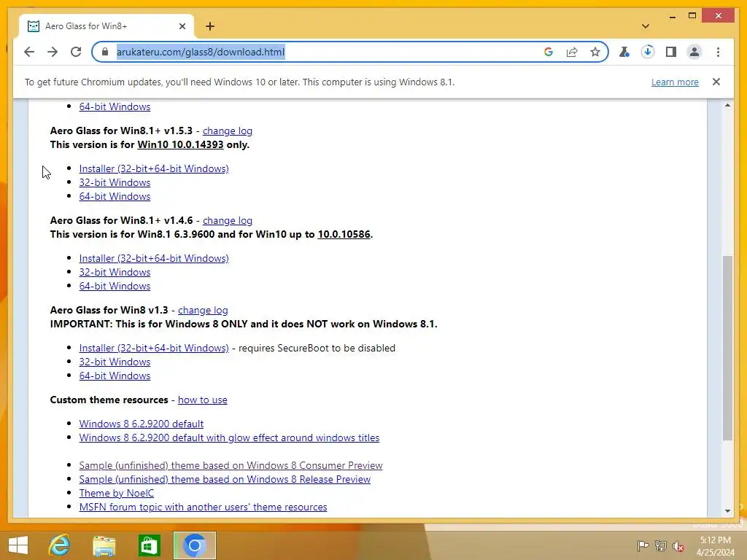This screenshot has height=560, width=747.
Task: Open 64-bit Windows link under v1.3
Action: [115, 376]
